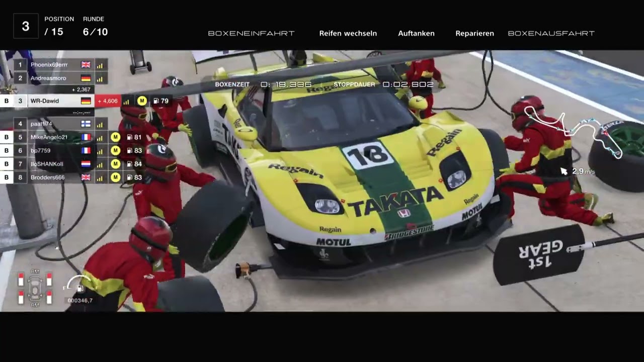Click the B pit badge for Brodders666

click(x=7, y=177)
